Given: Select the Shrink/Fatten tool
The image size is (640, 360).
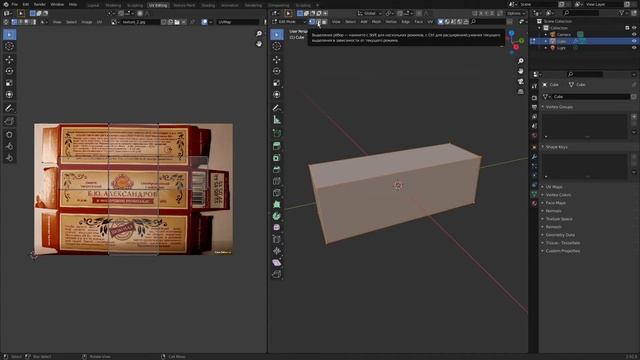Looking at the screenshot, I should [277, 251].
